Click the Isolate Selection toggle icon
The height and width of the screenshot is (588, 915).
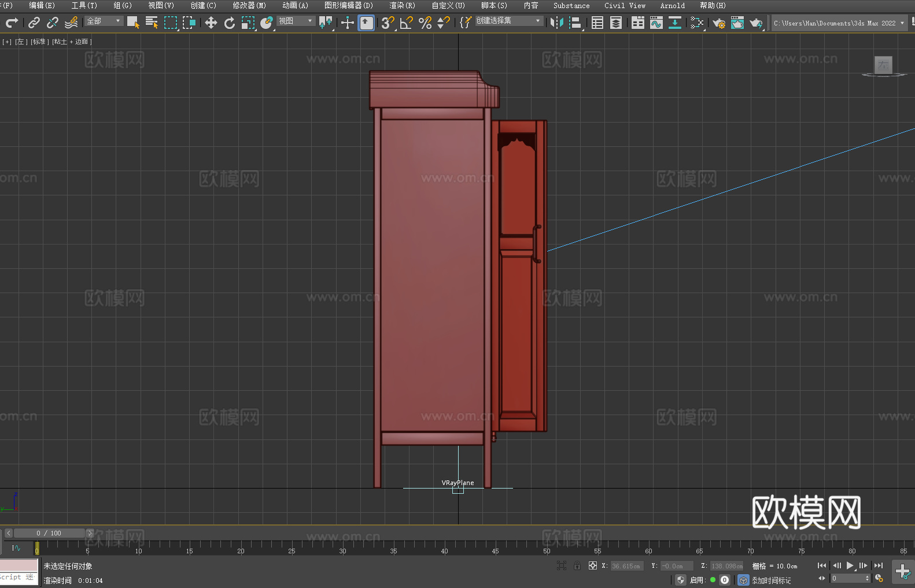point(562,565)
